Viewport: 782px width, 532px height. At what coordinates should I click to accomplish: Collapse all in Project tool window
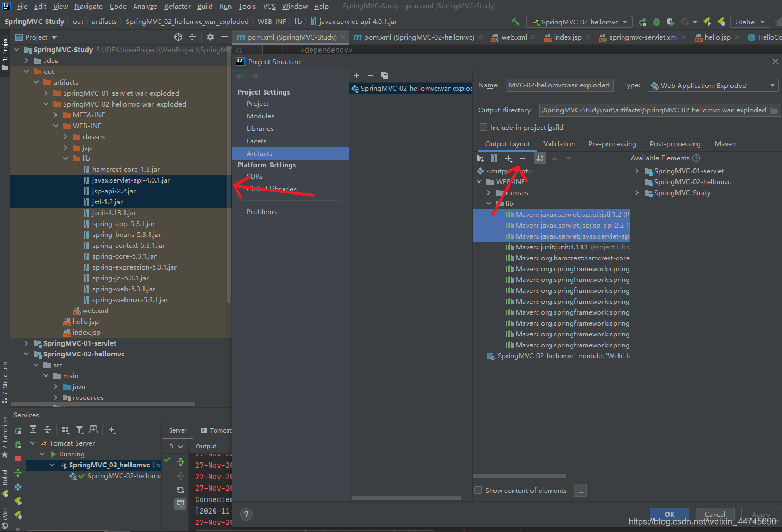click(192, 37)
